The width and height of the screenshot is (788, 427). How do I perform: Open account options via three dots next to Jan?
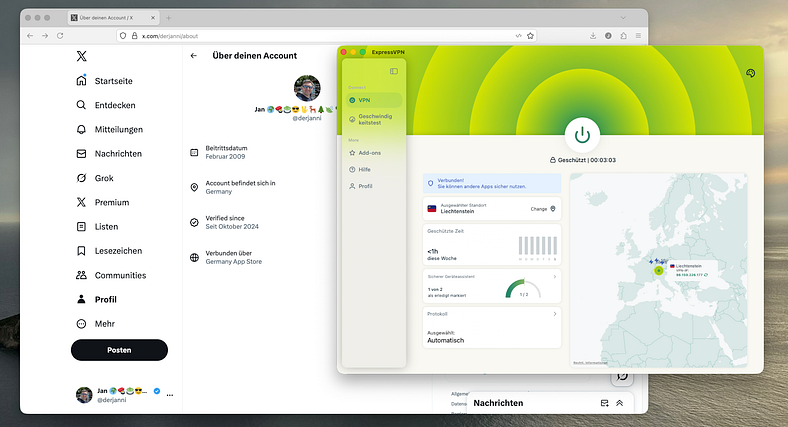click(x=169, y=395)
